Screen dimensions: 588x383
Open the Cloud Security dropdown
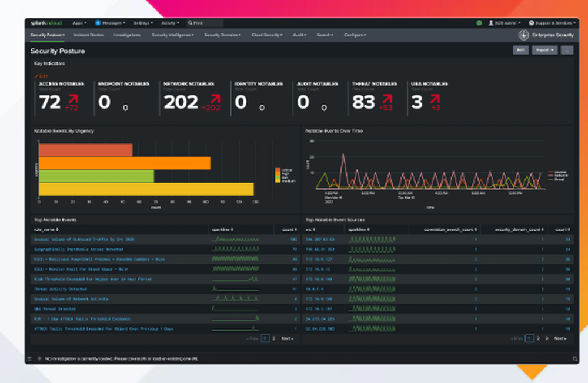[x=267, y=35]
